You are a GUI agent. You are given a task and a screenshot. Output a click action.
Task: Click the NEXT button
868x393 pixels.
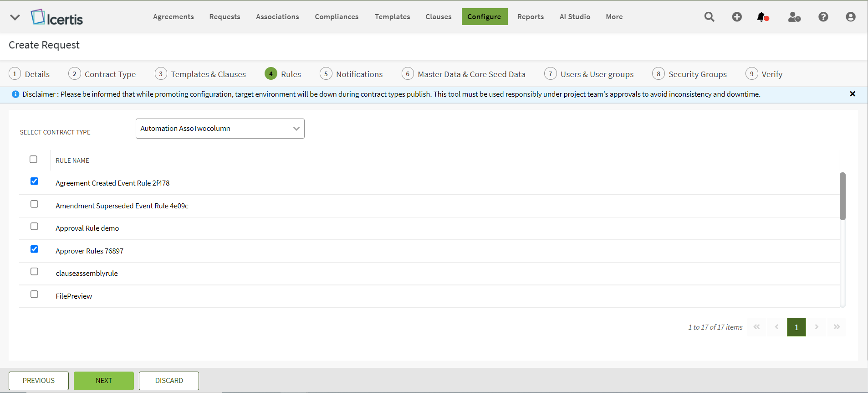104,381
